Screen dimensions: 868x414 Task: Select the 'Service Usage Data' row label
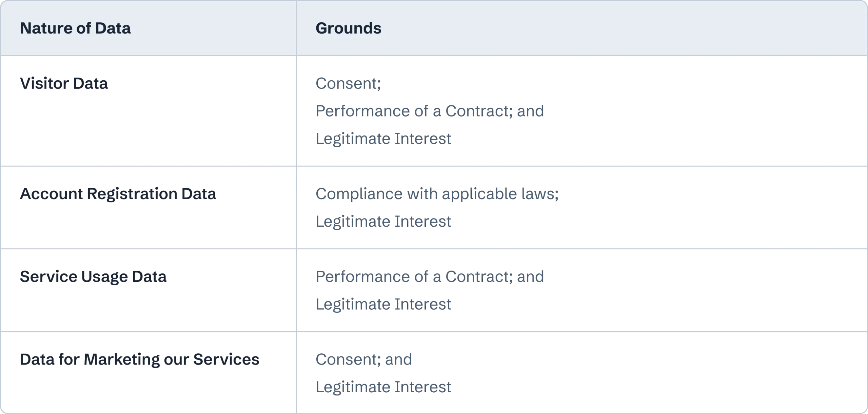(x=93, y=277)
